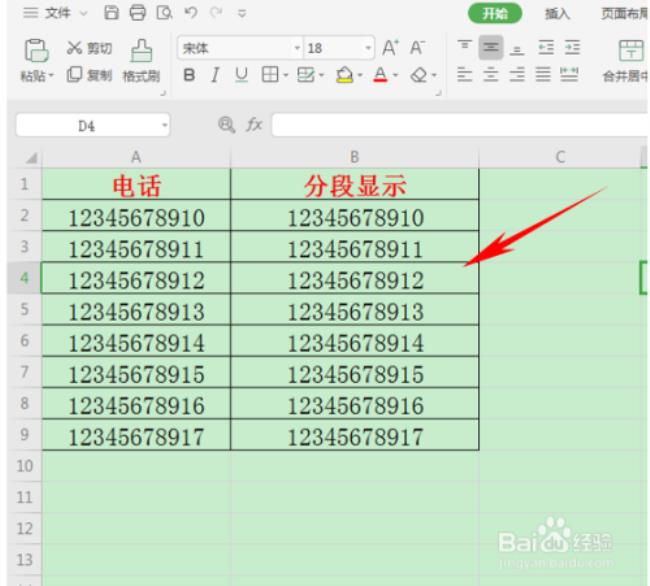The height and width of the screenshot is (586, 650).
Task: Click into the formula bar field
Action: pyautogui.click(x=459, y=125)
